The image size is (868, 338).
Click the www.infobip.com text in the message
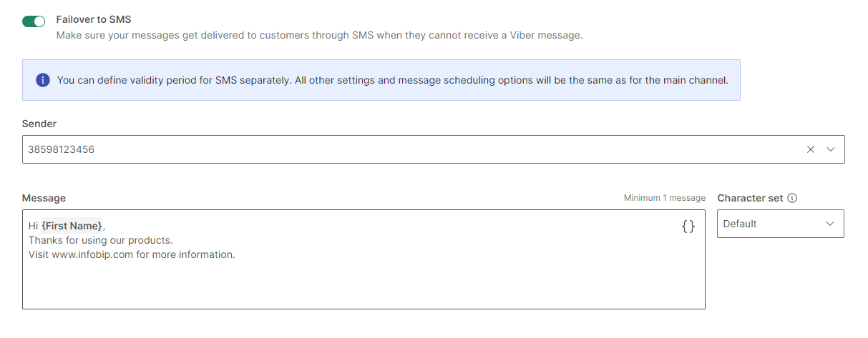point(92,254)
